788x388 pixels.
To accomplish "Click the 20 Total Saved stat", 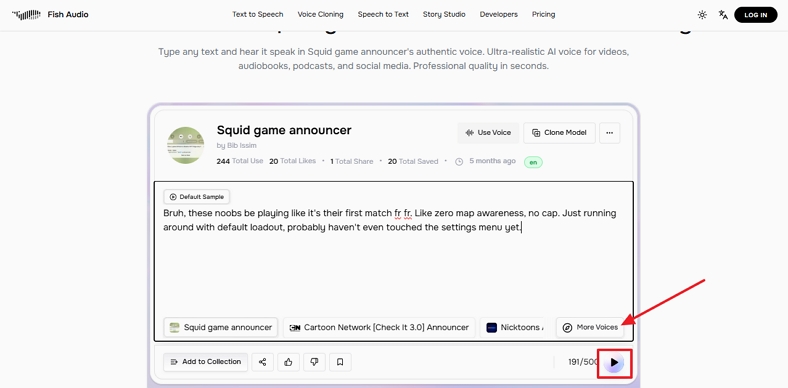I will coord(413,161).
